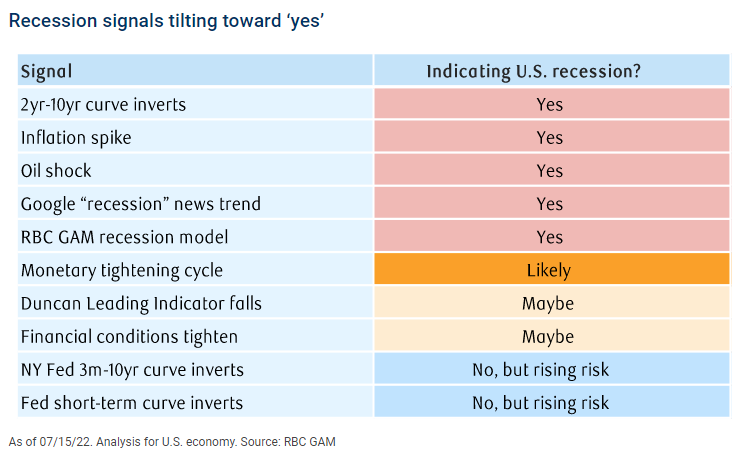Select the 'RBC GAM recession model' cell

(x=125, y=237)
